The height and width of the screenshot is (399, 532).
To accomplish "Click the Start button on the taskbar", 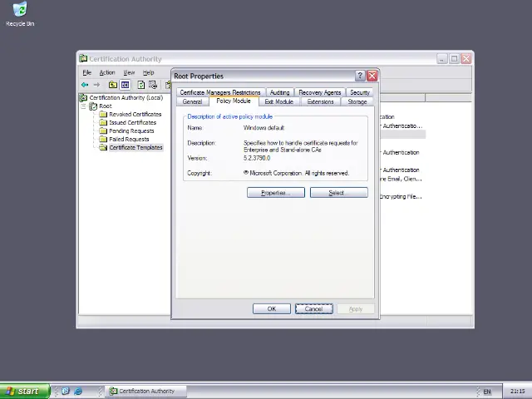I will (25, 392).
